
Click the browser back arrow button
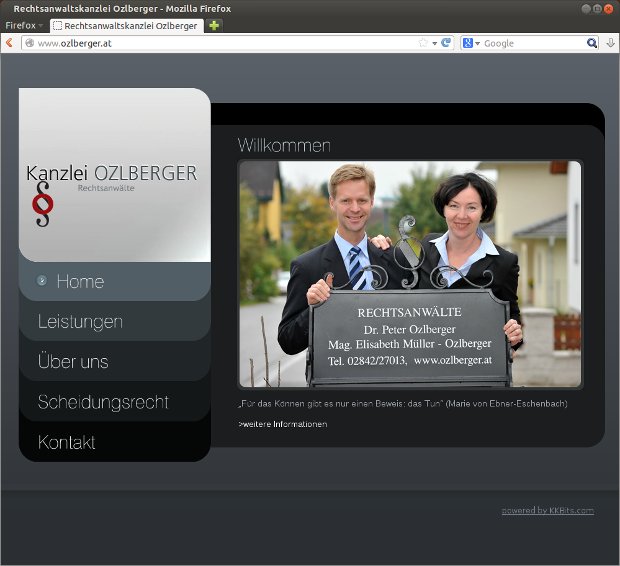(9, 43)
